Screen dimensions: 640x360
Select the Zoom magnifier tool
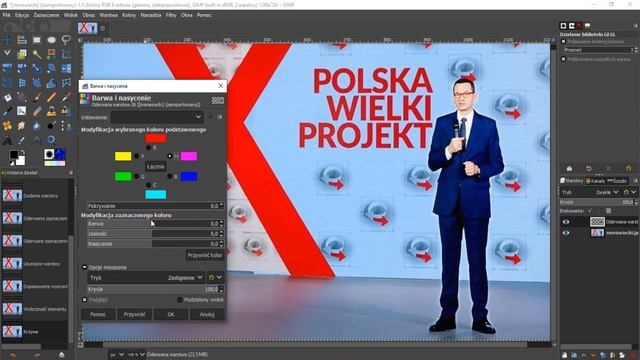coord(51,141)
